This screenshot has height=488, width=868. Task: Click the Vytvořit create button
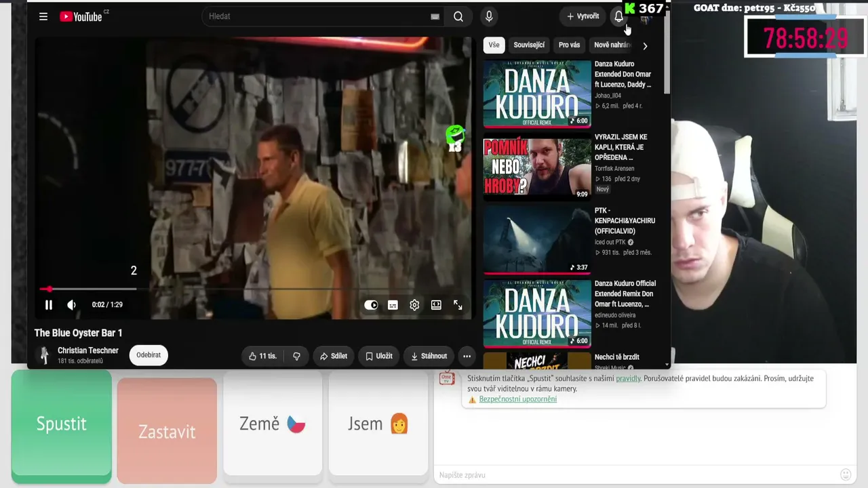point(583,16)
